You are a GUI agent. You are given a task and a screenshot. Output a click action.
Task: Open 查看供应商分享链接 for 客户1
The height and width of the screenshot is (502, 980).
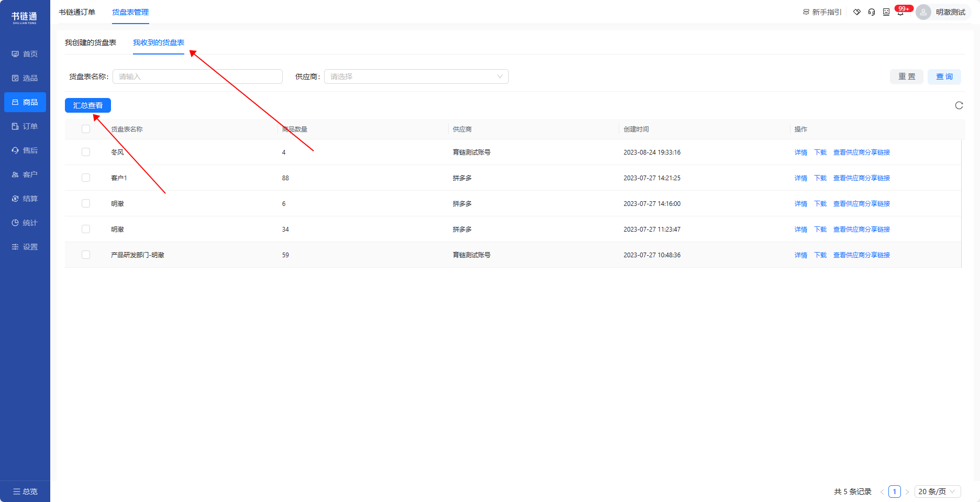coord(862,178)
